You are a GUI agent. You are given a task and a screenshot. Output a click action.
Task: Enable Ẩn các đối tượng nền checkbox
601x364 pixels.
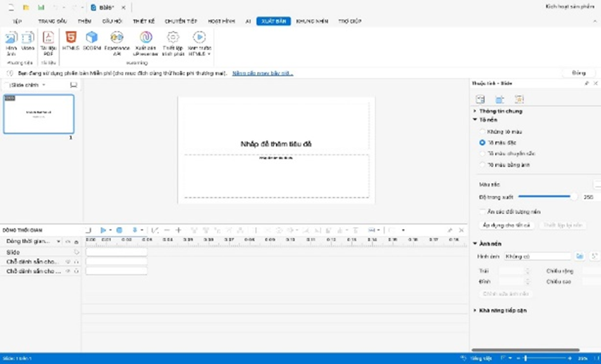tap(483, 212)
